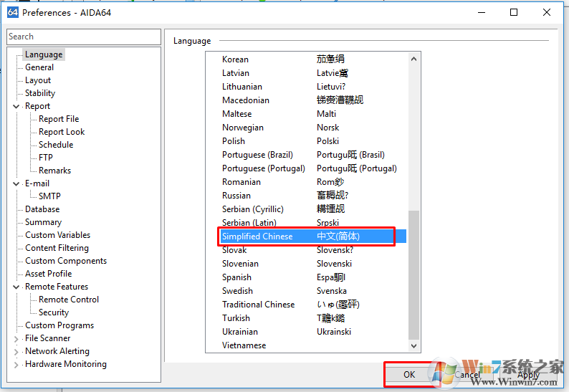
Task: Choose Slovenian in the language list
Action: point(307,264)
